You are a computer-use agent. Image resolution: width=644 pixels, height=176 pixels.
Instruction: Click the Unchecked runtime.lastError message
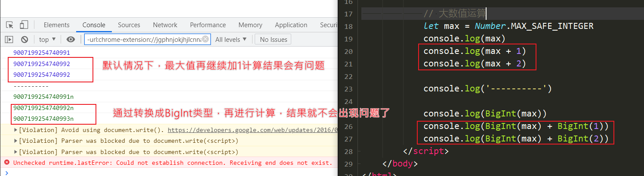tap(173, 163)
